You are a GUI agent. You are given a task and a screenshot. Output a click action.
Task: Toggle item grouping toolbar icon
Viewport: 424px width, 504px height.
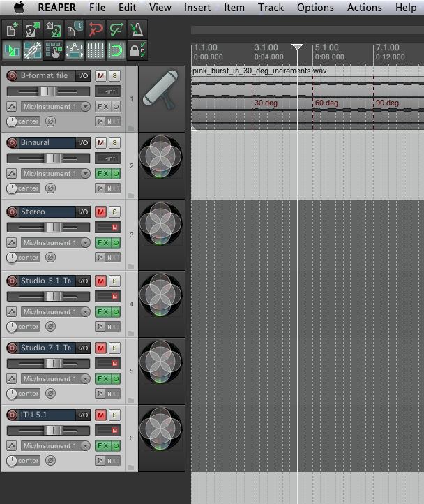(33, 50)
